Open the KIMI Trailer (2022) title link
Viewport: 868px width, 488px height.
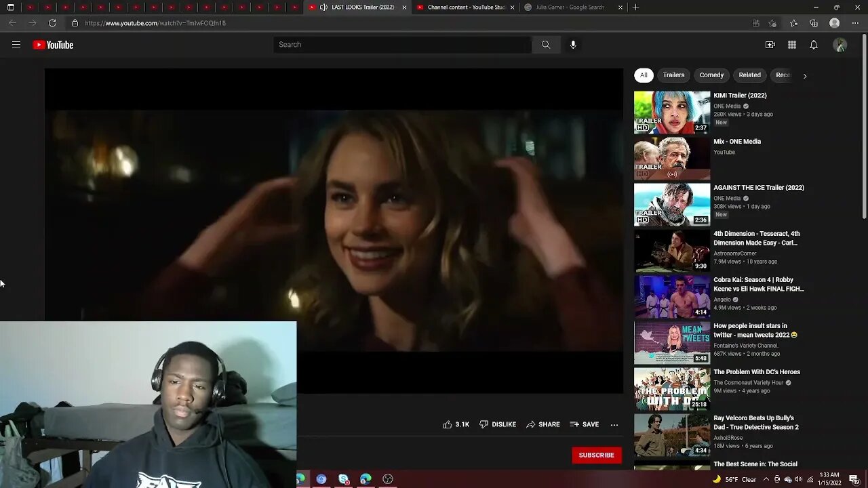click(740, 96)
